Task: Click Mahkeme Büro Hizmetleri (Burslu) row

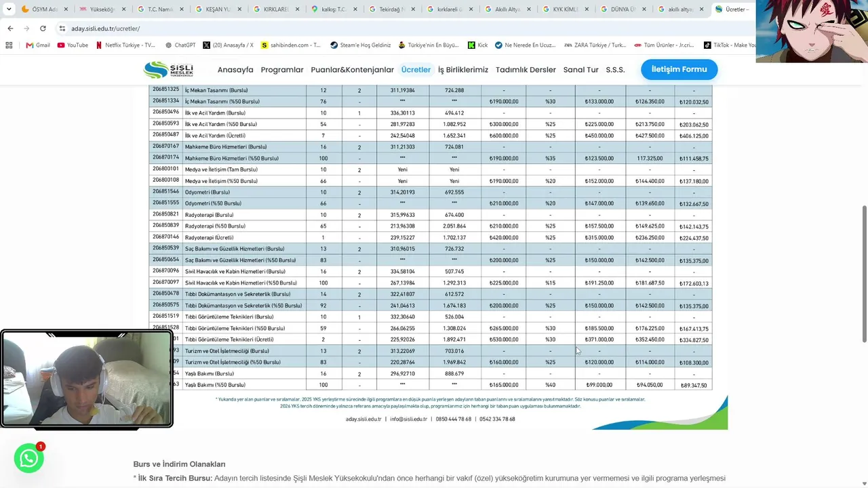Action: pyautogui.click(x=431, y=147)
